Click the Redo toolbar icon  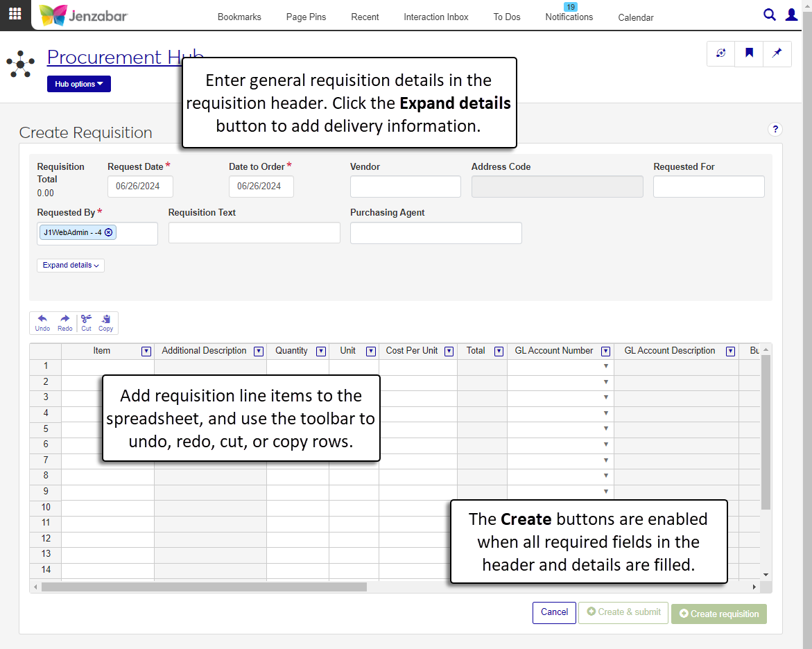point(64,322)
